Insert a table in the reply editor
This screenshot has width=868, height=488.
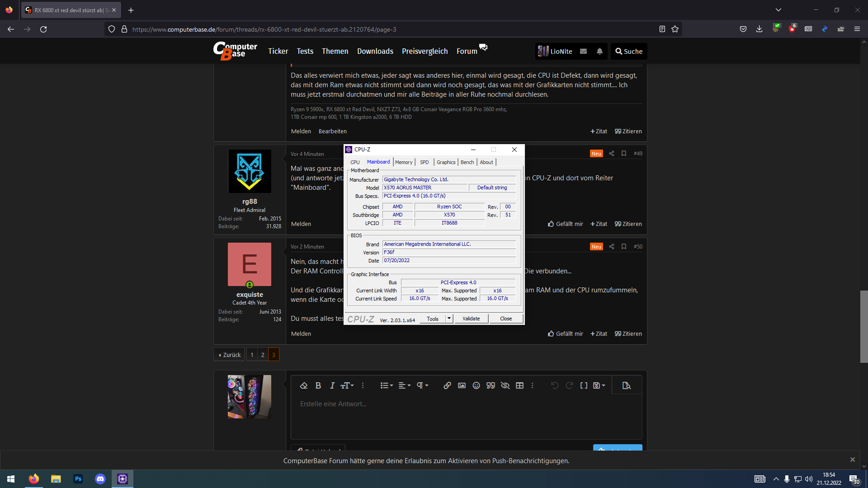point(519,385)
